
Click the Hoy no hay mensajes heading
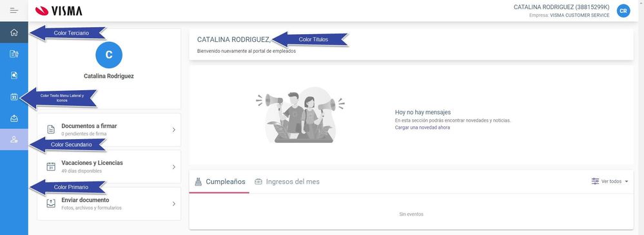tap(423, 112)
